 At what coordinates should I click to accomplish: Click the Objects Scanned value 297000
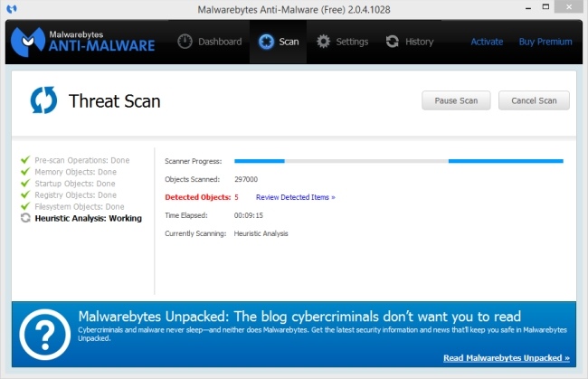[246, 179]
